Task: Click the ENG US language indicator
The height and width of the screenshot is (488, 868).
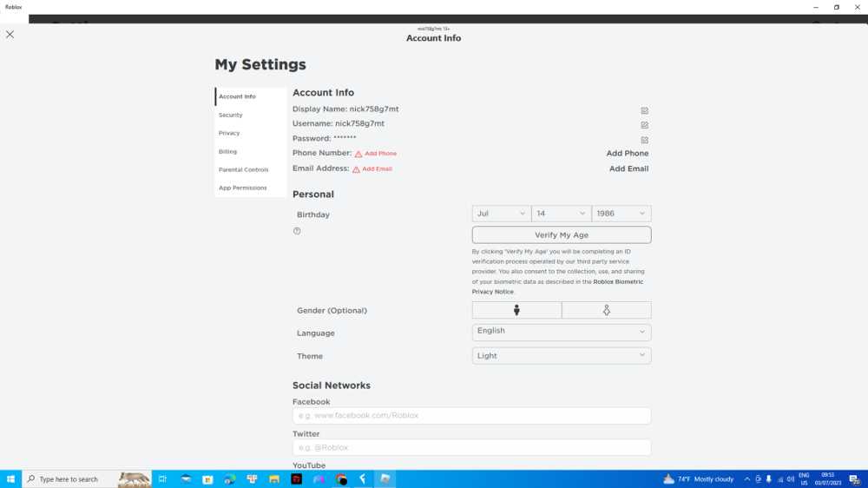Action: [x=804, y=479]
